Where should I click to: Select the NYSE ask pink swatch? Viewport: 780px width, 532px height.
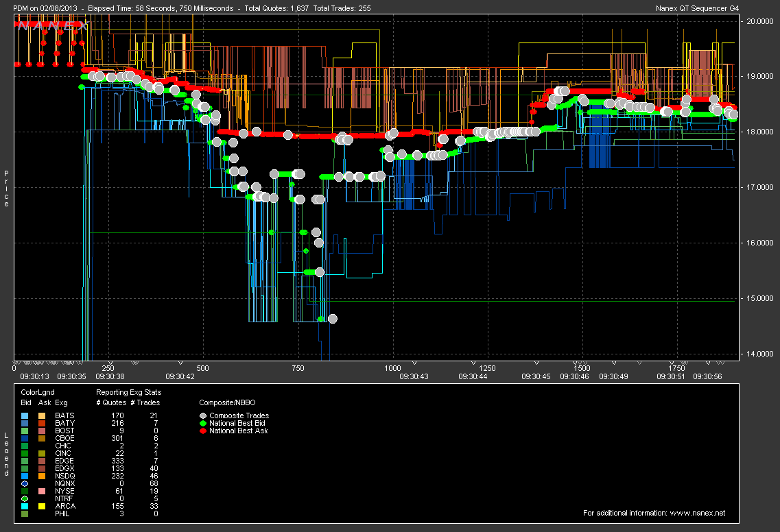click(x=42, y=492)
